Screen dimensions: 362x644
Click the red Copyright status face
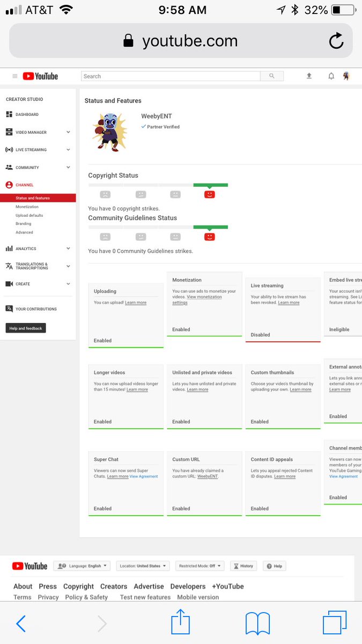(x=210, y=194)
